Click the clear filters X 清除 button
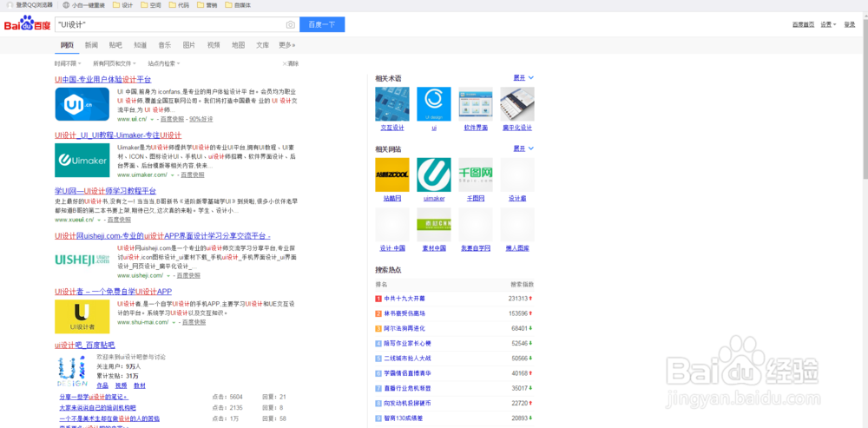Image resolution: width=868 pixels, height=428 pixels. pos(291,63)
